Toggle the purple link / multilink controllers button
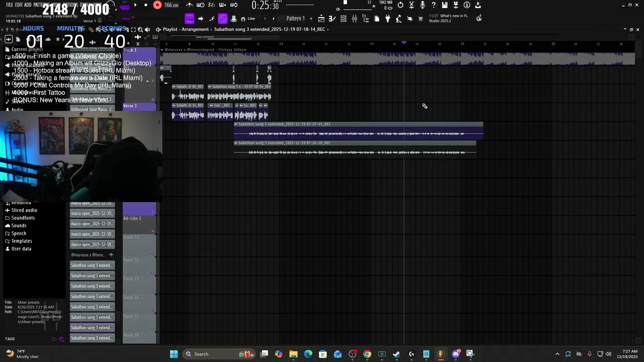The width and height of the screenshot is (644, 362). [222, 19]
